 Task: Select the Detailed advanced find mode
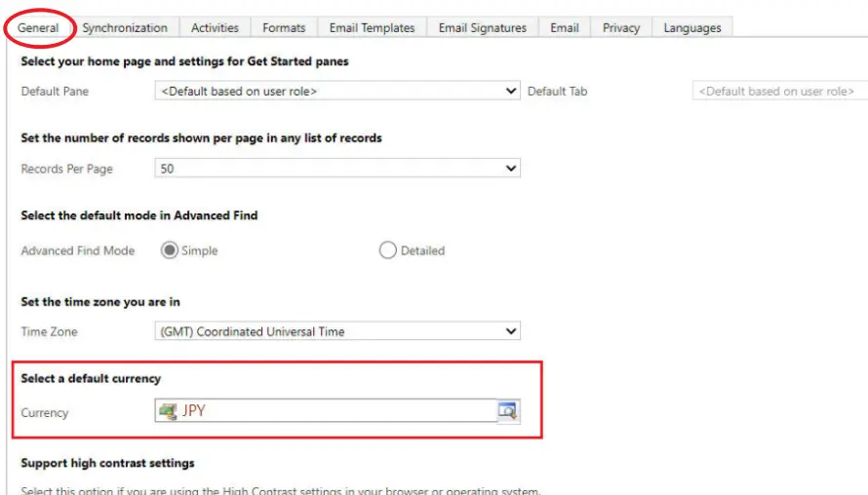pos(388,250)
